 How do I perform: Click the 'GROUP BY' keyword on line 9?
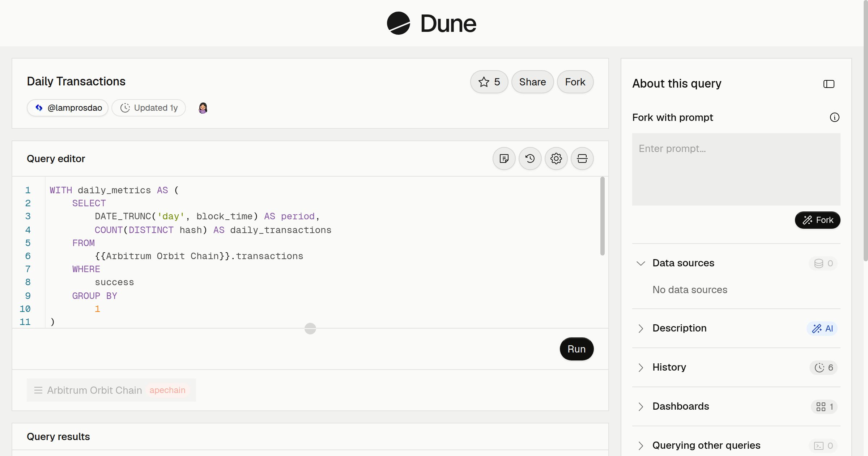click(95, 296)
